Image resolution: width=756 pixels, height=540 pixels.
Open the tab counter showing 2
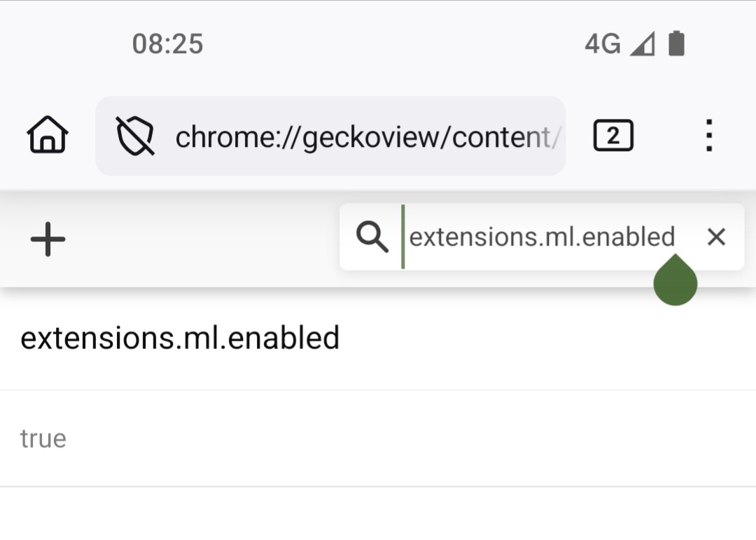(613, 136)
